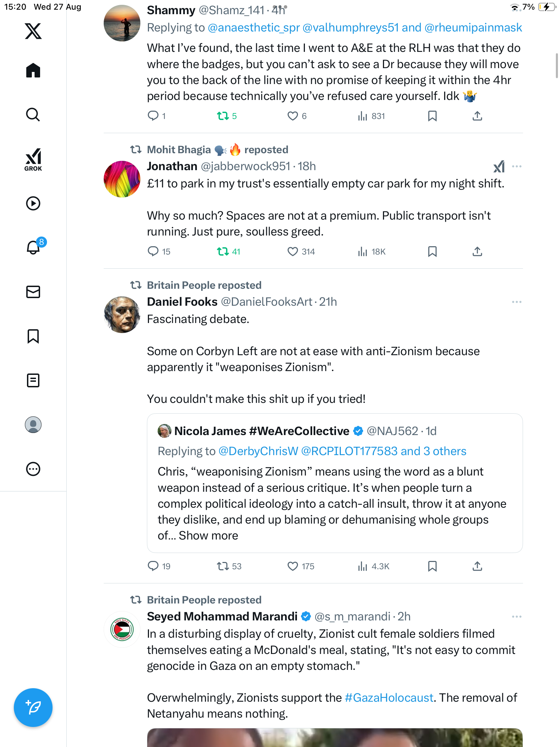
Task: Open Bookmarks in sidebar
Action: (x=33, y=336)
